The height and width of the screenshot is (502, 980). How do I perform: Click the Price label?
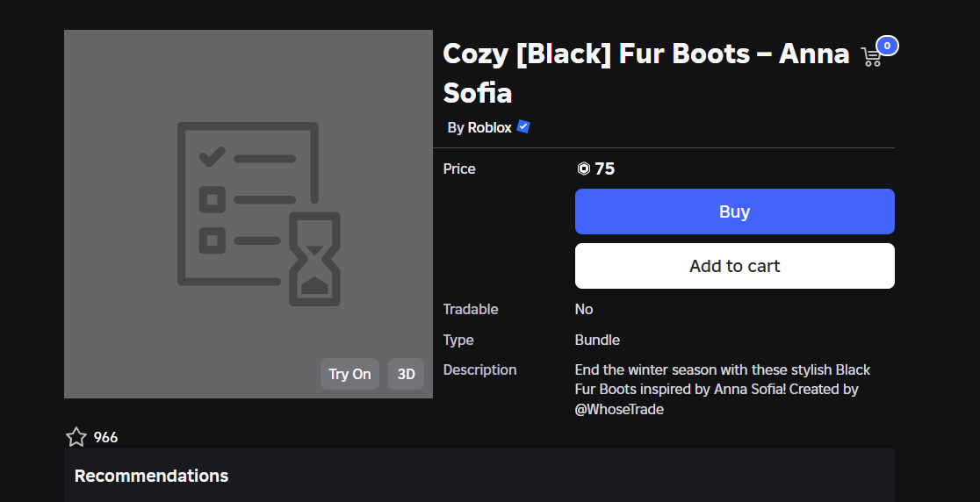pyautogui.click(x=459, y=169)
